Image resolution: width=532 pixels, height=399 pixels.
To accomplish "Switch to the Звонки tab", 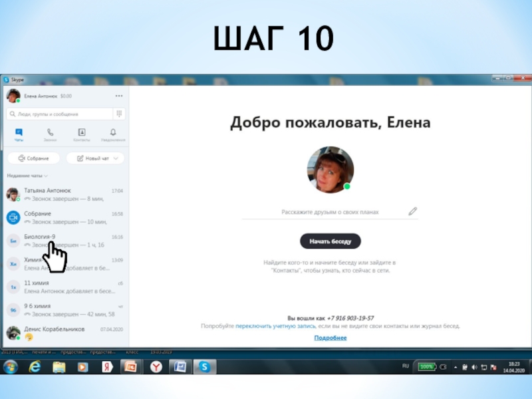I will pyautogui.click(x=50, y=135).
